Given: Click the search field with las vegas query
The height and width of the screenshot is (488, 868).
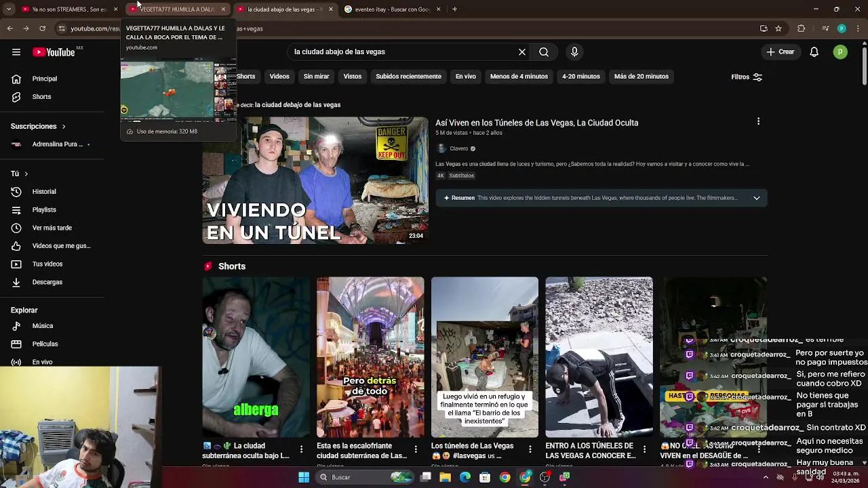Looking at the screenshot, I should pos(402,52).
